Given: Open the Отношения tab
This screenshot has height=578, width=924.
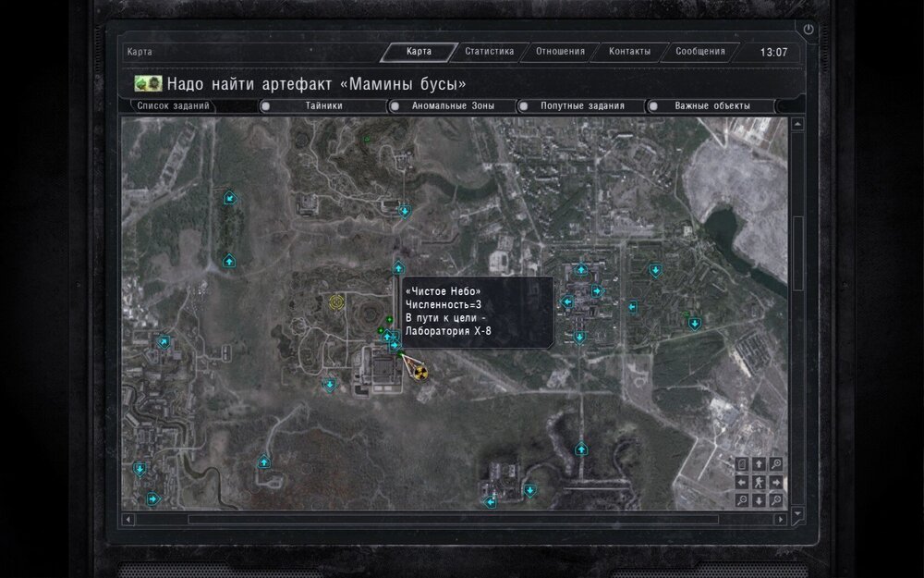Looking at the screenshot, I should (x=560, y=52).
